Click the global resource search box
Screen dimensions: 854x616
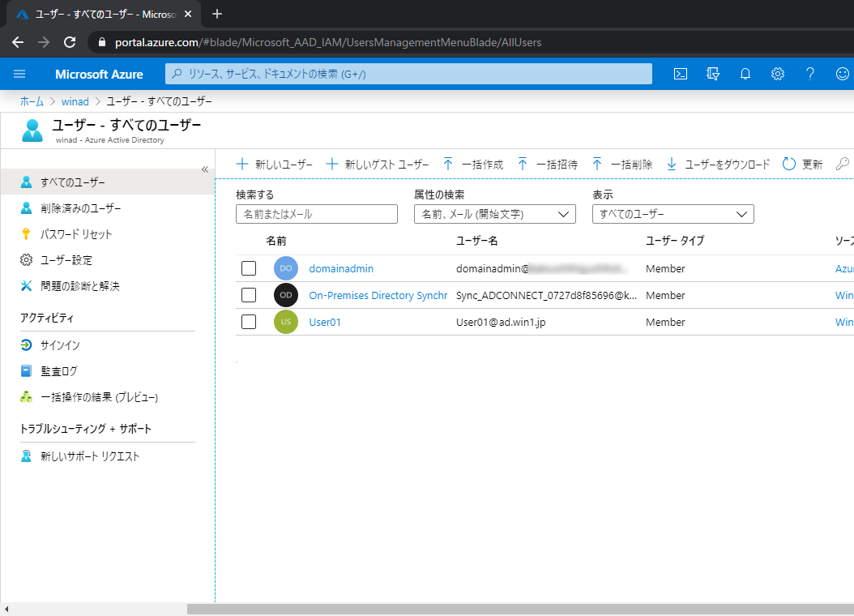click(408, 74)
